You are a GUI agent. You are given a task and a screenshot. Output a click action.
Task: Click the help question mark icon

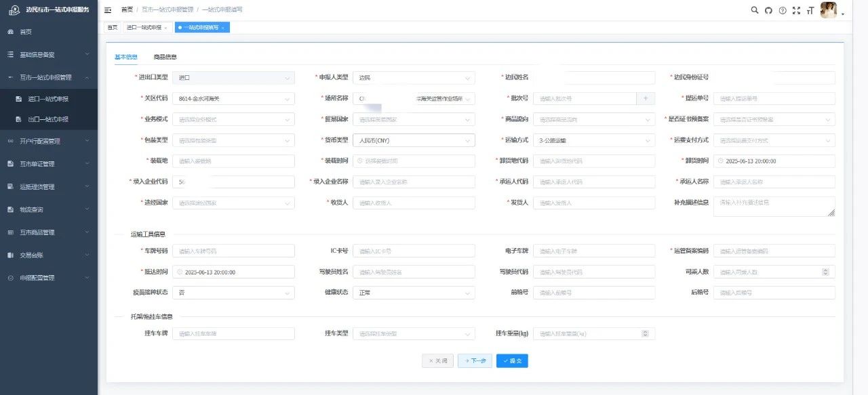tap(783, 10)
